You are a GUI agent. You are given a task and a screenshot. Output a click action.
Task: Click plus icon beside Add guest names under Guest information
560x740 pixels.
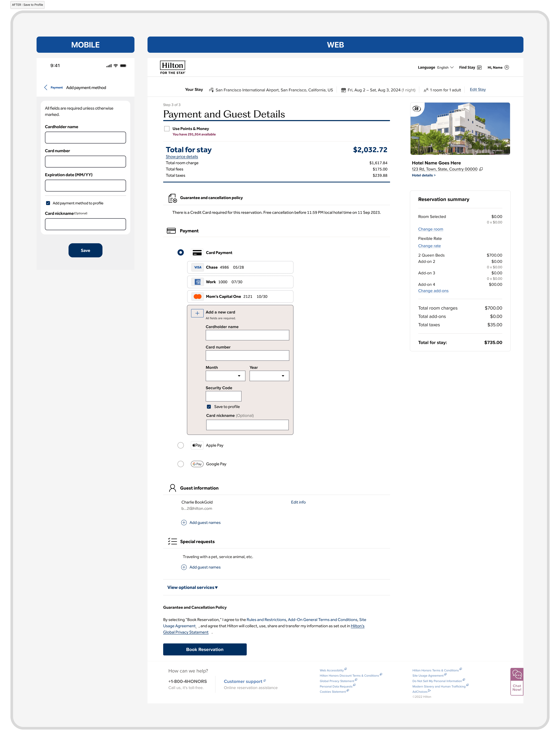pos(184,523)
